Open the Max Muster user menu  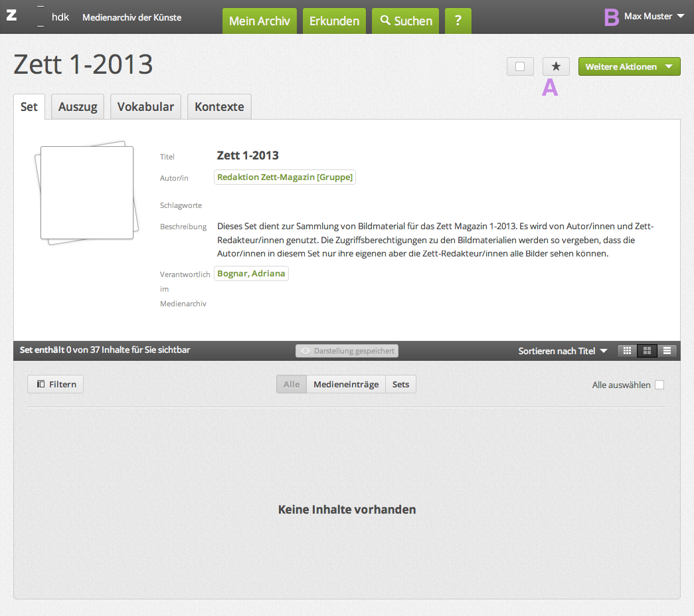[x=653, y=16]
